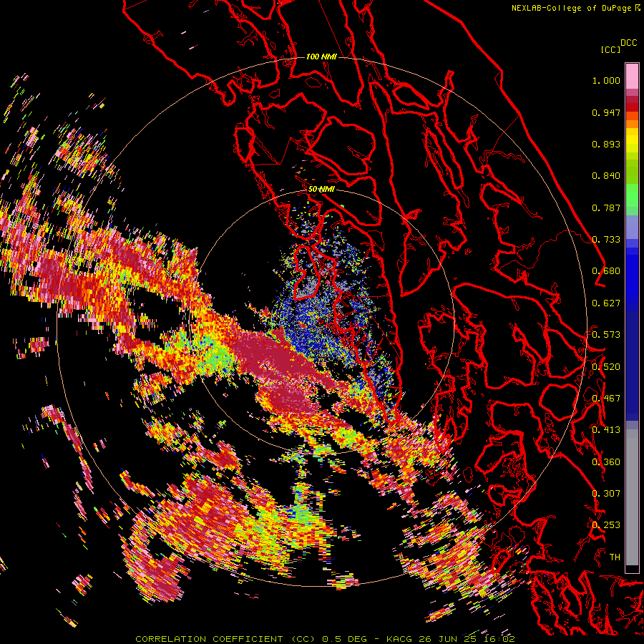Screen dimensions: 644x644
Task: Click the CORRELATION COEFFICIENT (CC) title text
Action: pyautogui.click(x=225, y=639)
